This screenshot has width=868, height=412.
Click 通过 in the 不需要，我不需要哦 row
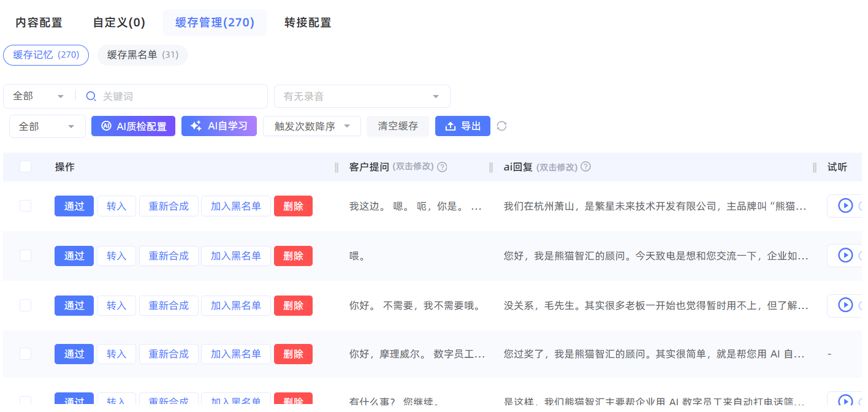point(74,305)
